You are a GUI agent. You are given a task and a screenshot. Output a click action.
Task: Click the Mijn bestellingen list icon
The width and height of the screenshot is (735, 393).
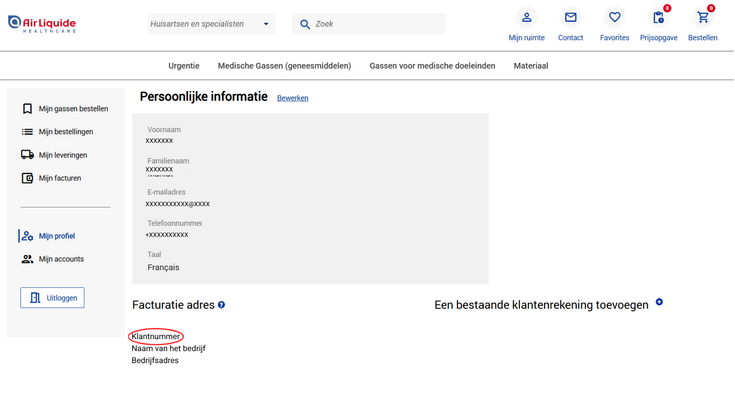(27, 132)
